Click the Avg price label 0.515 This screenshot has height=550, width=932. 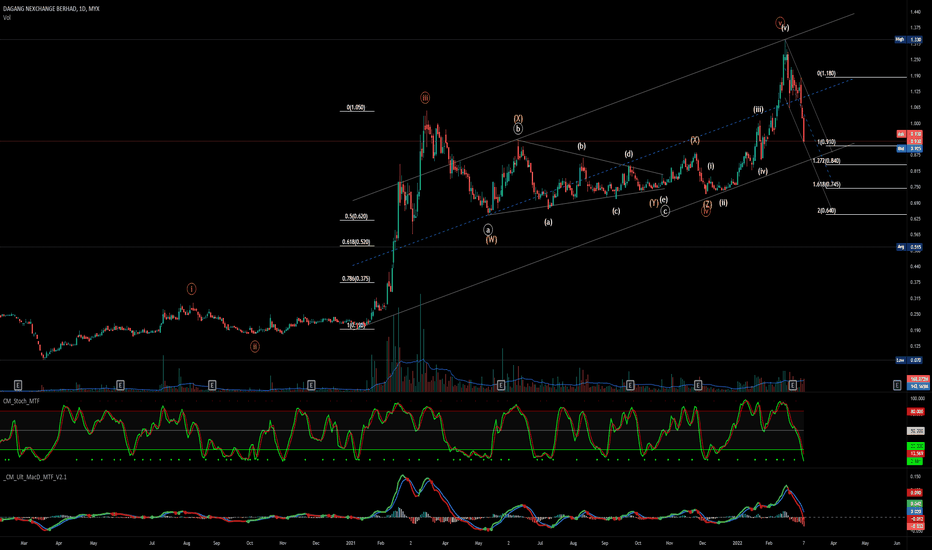pyautogui.click(x=909, y=247)
